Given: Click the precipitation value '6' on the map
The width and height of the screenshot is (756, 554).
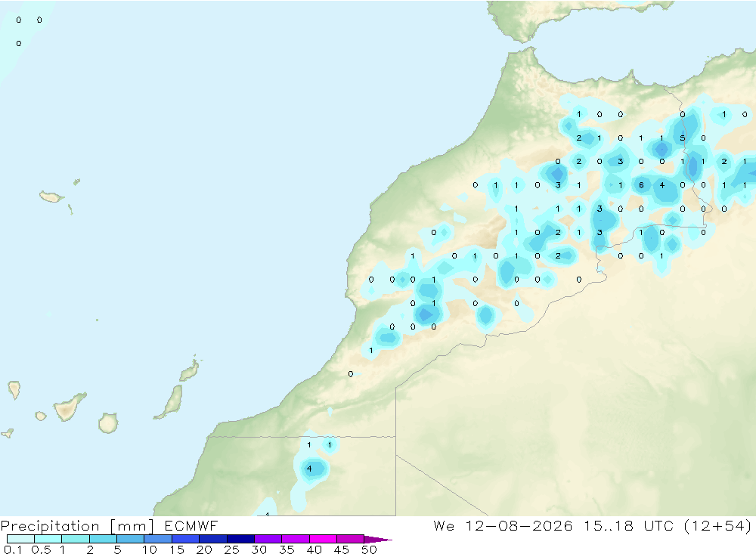Looking at the screenshot, I should [641, 185].
